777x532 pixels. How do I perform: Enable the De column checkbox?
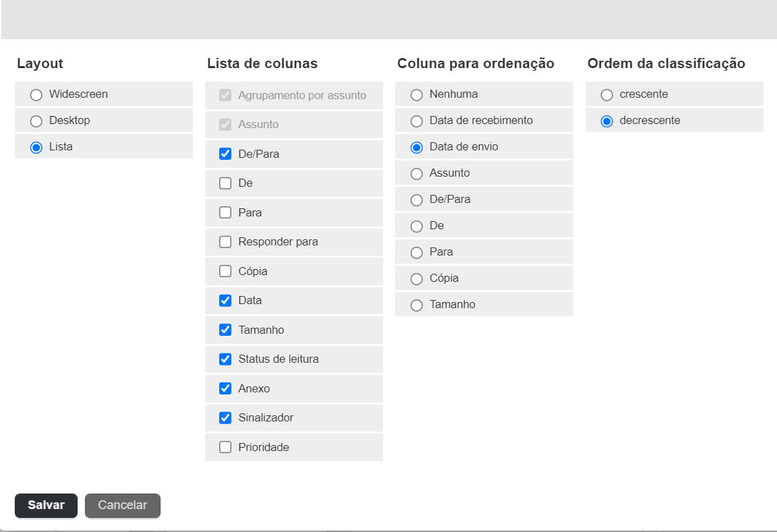click(225, 183)
